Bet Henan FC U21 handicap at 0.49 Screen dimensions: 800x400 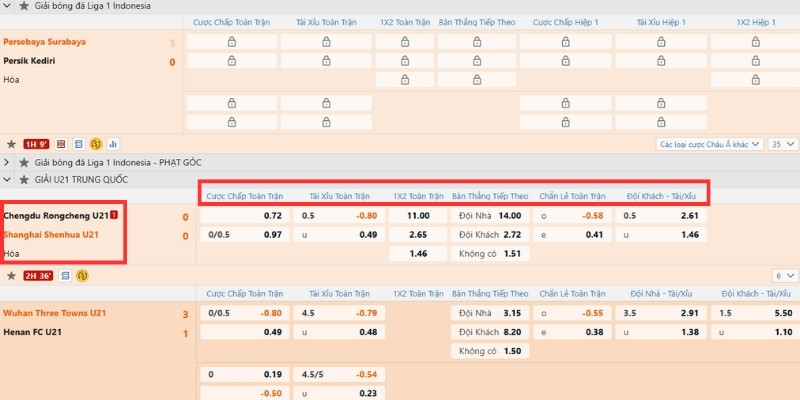[245, 332]
